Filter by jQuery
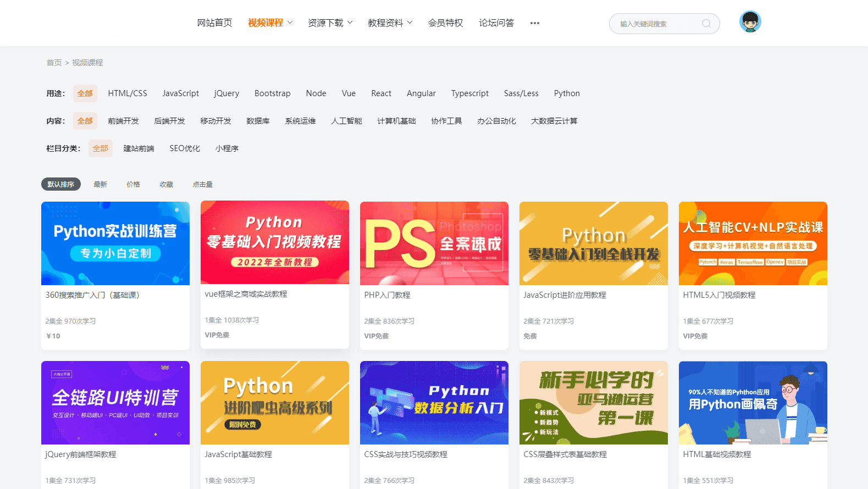The width and height of the screenshot is (868, 489). point(226,93)
